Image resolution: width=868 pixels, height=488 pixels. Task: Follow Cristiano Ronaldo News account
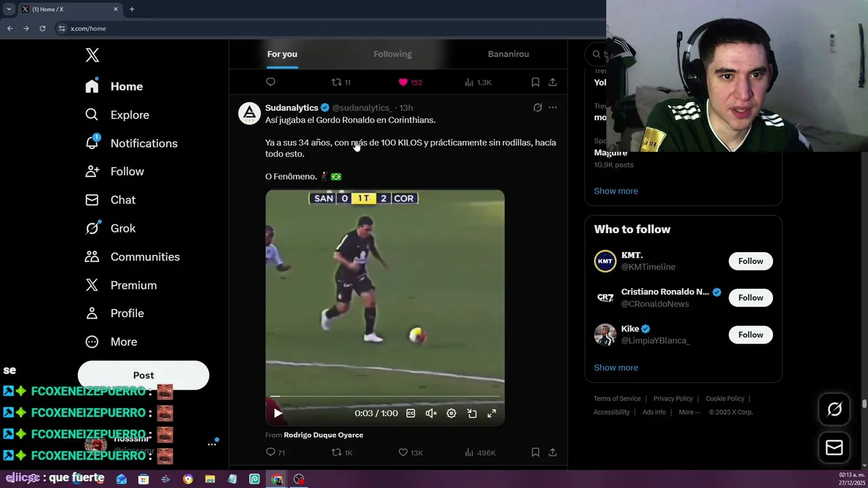point(751,298)
